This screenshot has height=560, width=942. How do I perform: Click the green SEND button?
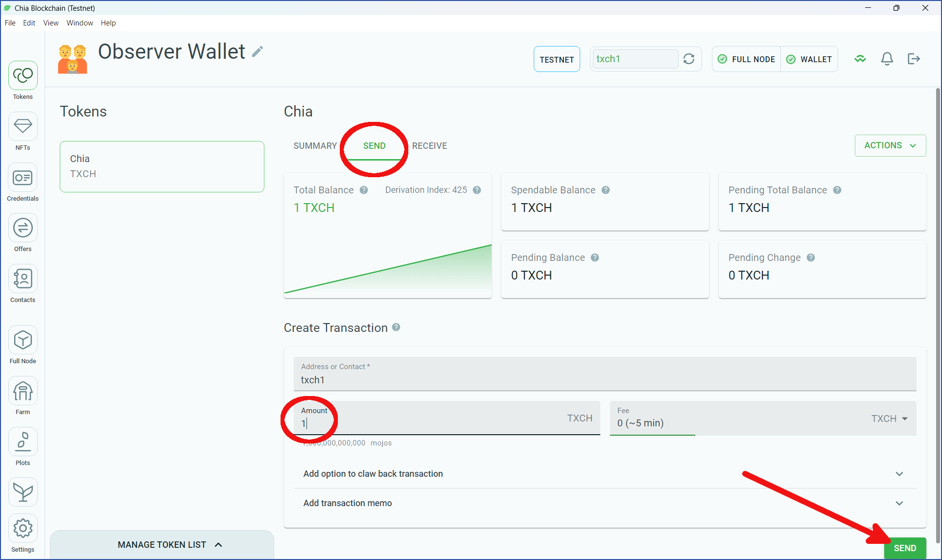[x=905, y=548]
